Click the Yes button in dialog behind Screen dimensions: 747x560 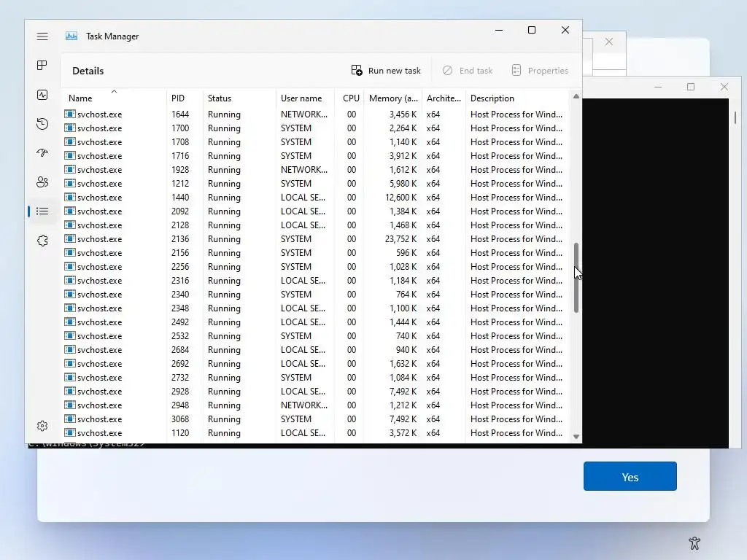click(x=630, y=476)
